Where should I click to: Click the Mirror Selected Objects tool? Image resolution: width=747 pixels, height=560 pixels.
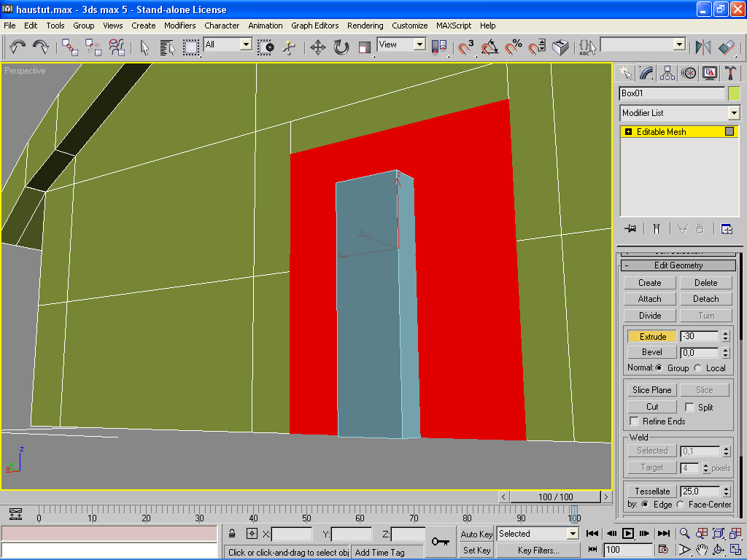coord(703,47)
